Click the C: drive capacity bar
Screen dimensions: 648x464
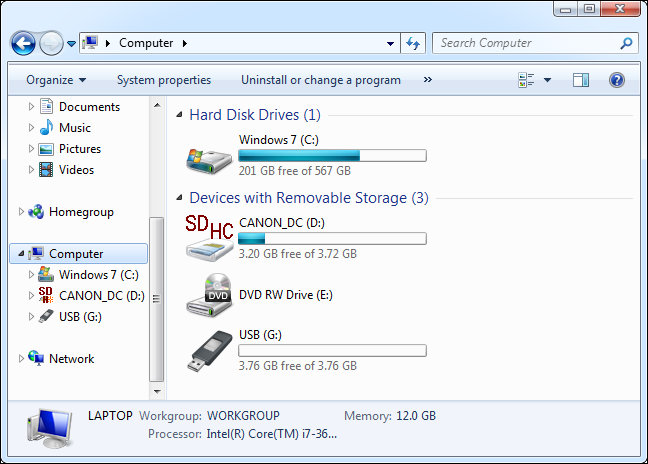coord(332,156)
